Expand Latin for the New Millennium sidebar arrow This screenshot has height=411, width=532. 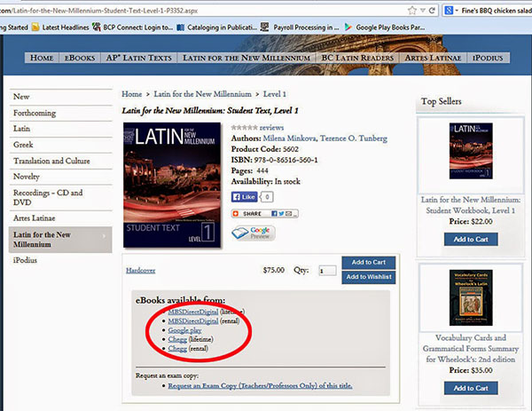click(104, 236)
